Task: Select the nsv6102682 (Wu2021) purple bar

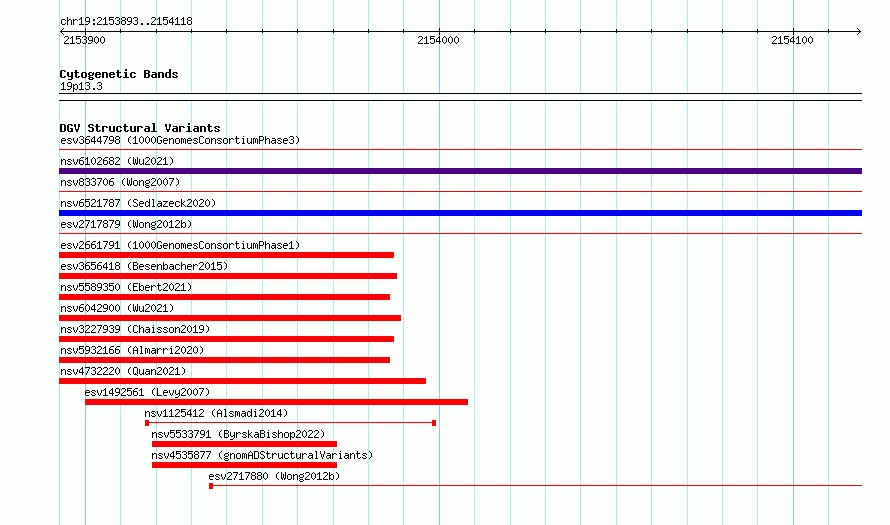Action: point(460,171)
